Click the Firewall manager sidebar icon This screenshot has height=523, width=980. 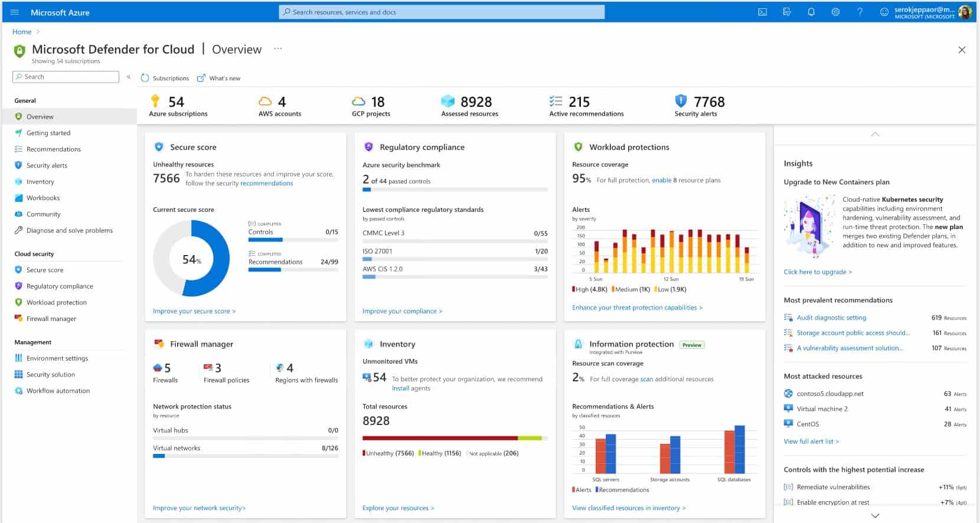coord(18,319)
